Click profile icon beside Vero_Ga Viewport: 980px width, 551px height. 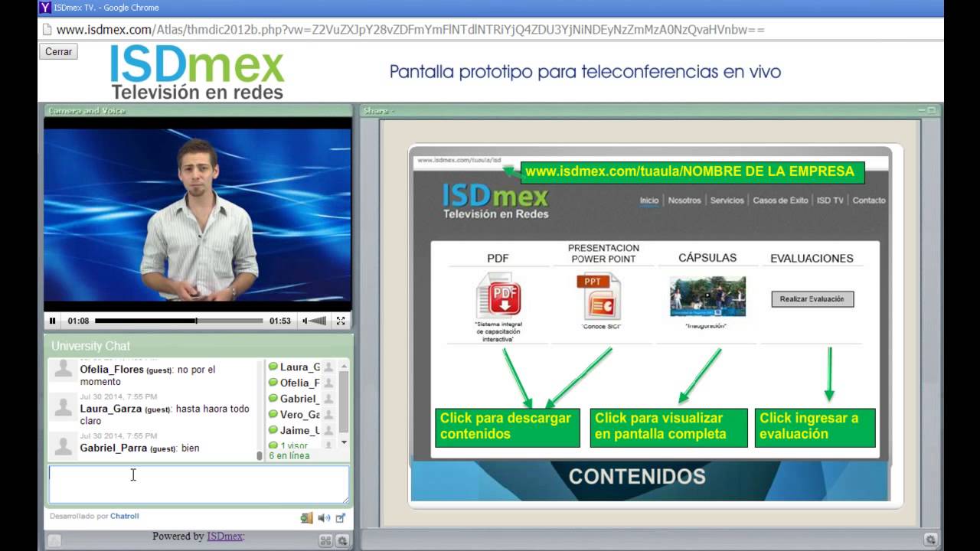click(x=328, y=415)
